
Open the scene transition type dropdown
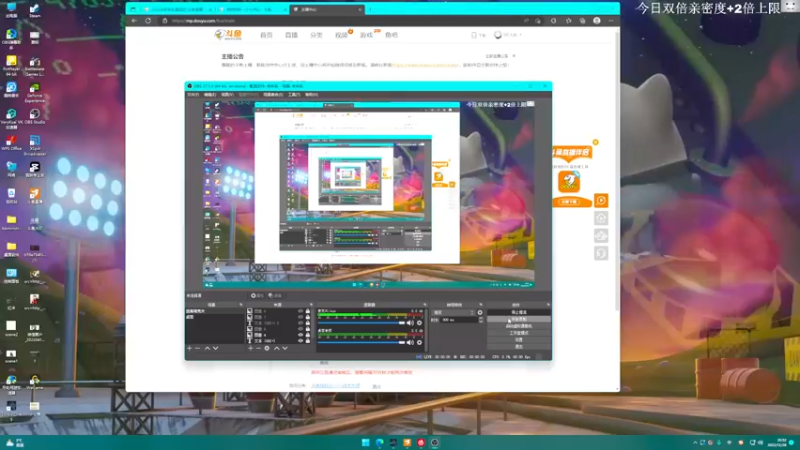(454, 312)
